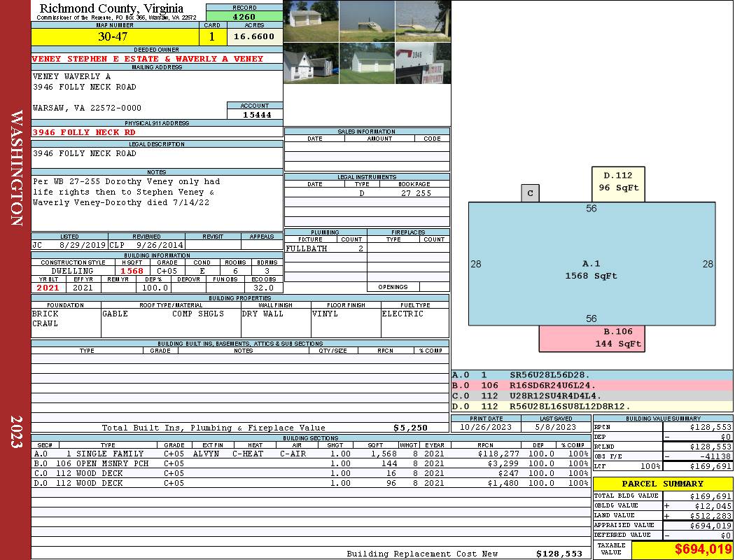Select the top-left garage building photo
The image size is (735, 560).
[311, 21]
